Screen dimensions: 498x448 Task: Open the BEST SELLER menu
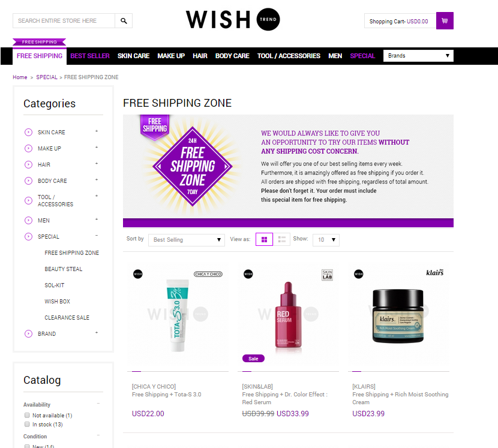pos(90,56)
